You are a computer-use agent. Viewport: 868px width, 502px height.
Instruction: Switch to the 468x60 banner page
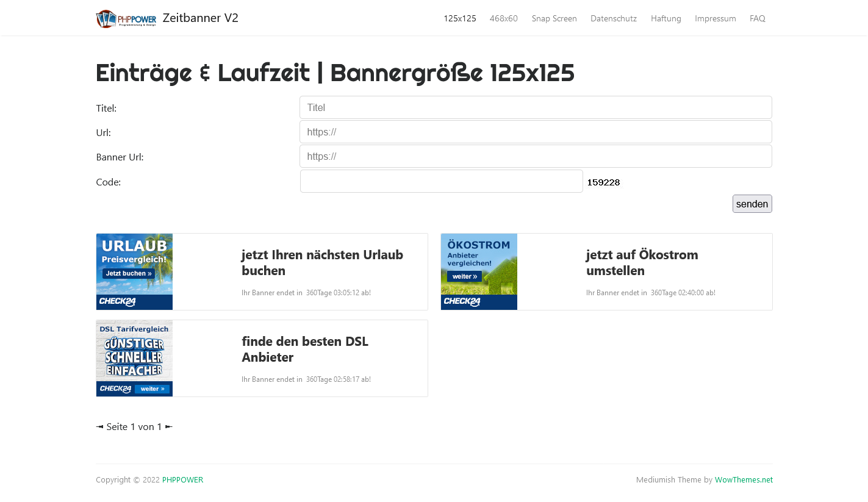coord(503,18)
